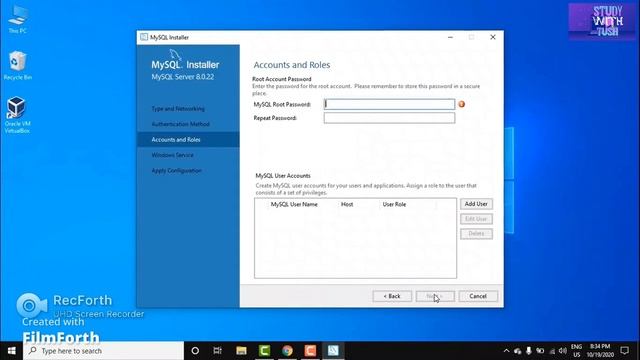Go back with the Back button
640x360 pixels.
point(392,296)
